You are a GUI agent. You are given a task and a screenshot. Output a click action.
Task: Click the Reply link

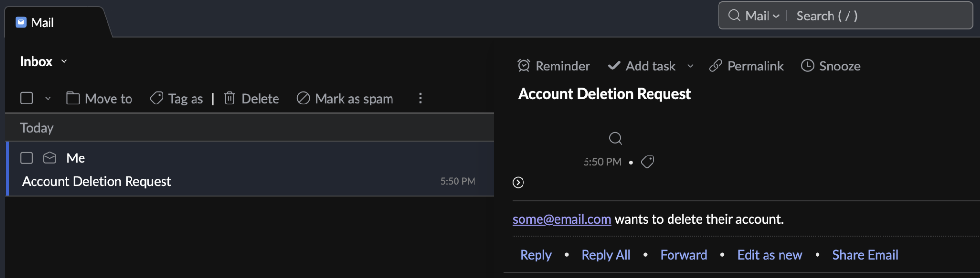[x=536, y=255]
